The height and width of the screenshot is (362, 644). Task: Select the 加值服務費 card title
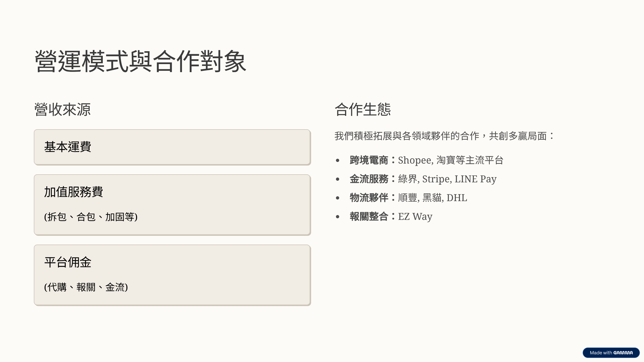point(74,192)
